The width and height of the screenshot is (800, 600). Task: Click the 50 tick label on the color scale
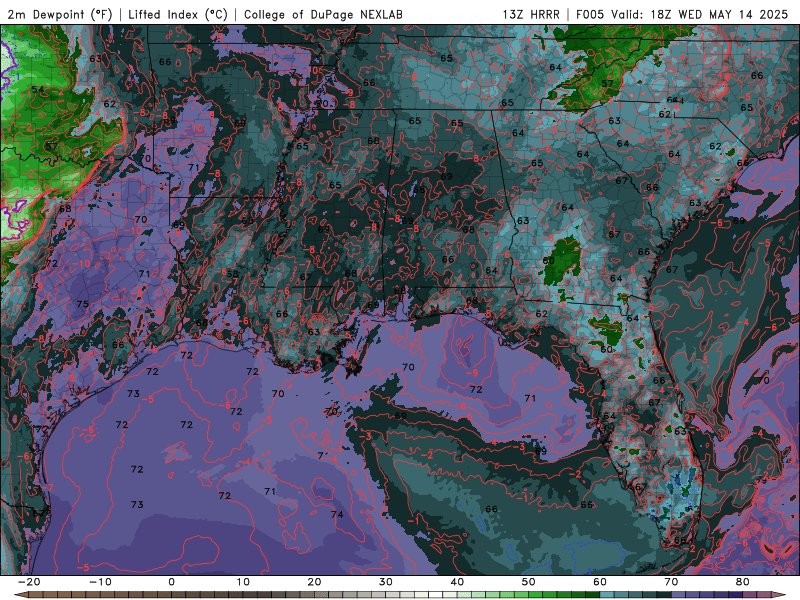tap(529, 582)
